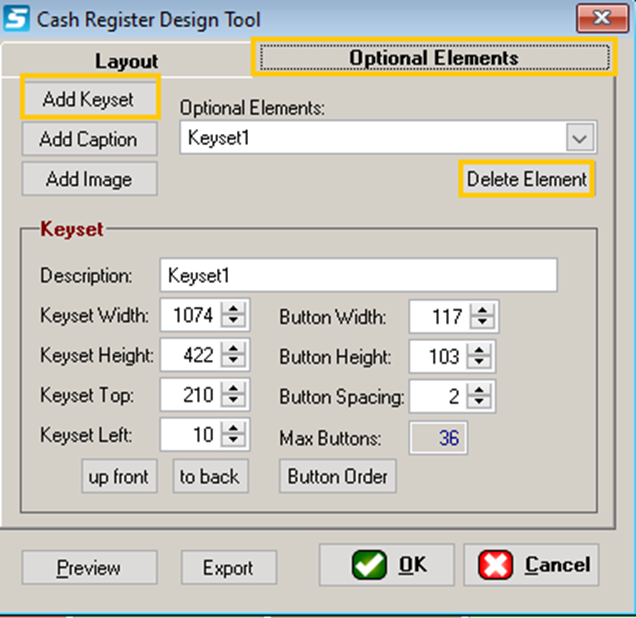Select the Optional Elements tab
The image size is (636, 618).
(x=433, y=58)
